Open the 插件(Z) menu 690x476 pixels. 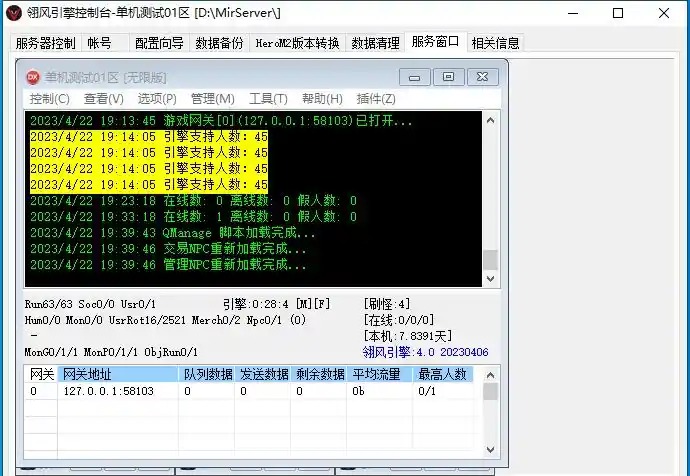pyautogui.click(x=376, y=99)
